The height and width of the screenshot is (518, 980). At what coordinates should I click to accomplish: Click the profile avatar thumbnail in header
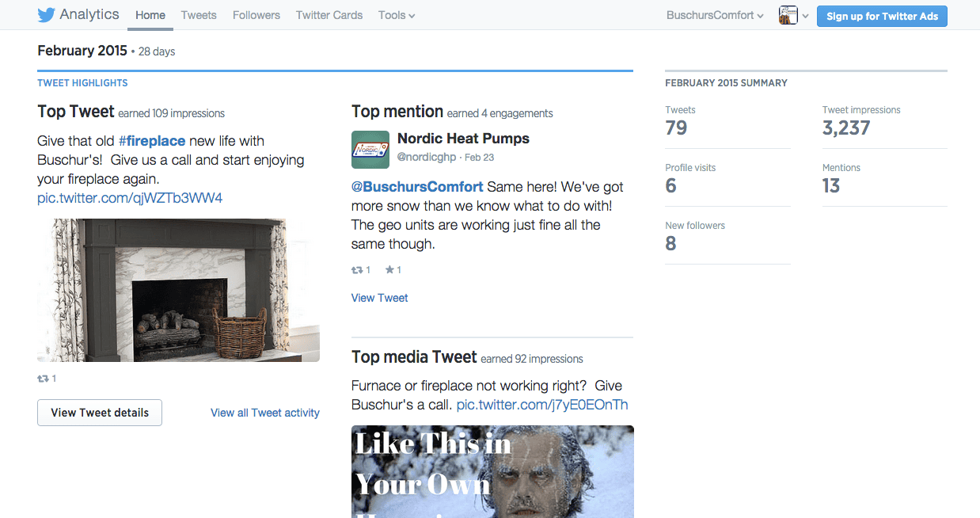(788, 15)
